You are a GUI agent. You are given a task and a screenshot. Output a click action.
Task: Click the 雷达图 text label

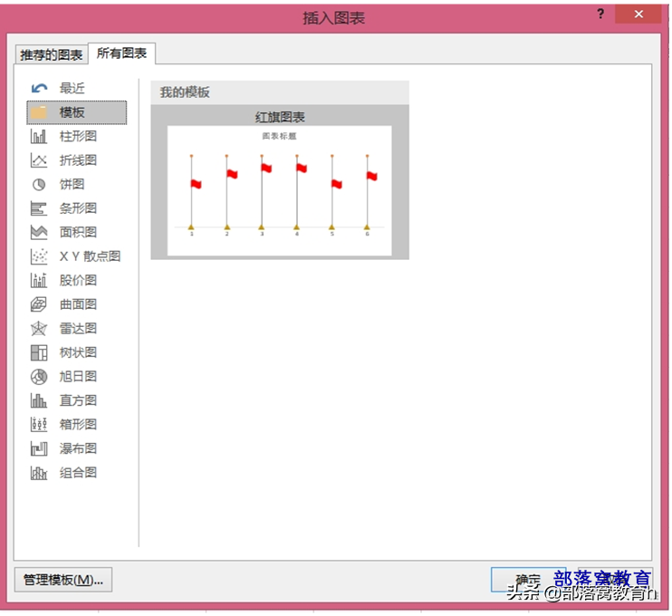click(x=78, y=328)
